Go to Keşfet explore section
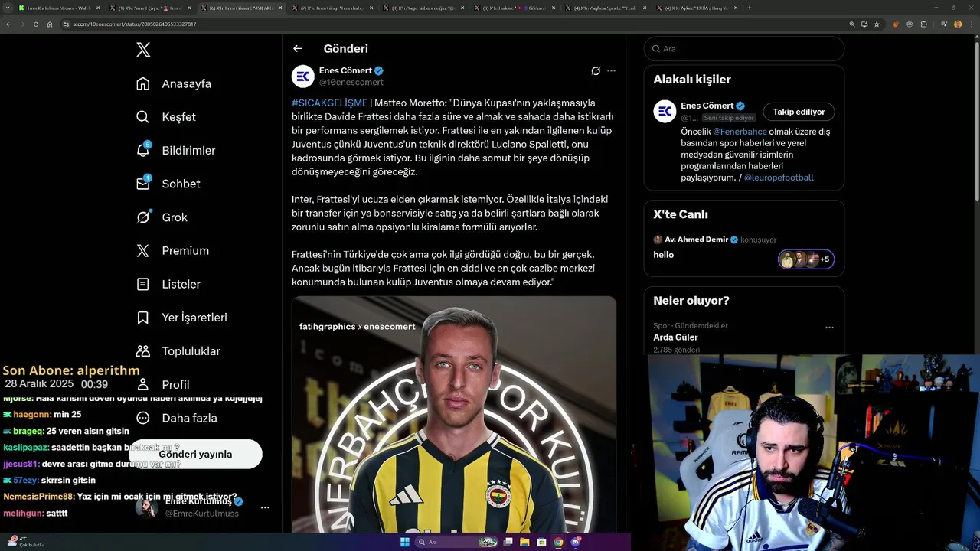The image size is (980, 551). pos(166,117)
